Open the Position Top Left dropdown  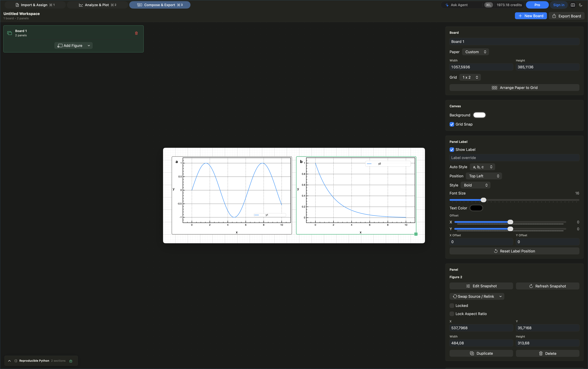484,176
